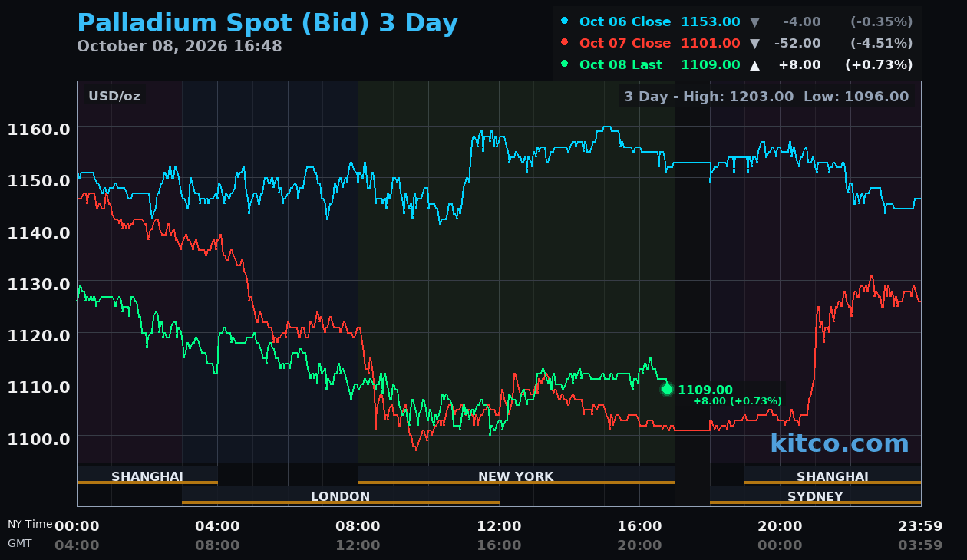The image size is (967, 560).
Task: Click the green Oct 08 legend dot
Action: (565, 64)
